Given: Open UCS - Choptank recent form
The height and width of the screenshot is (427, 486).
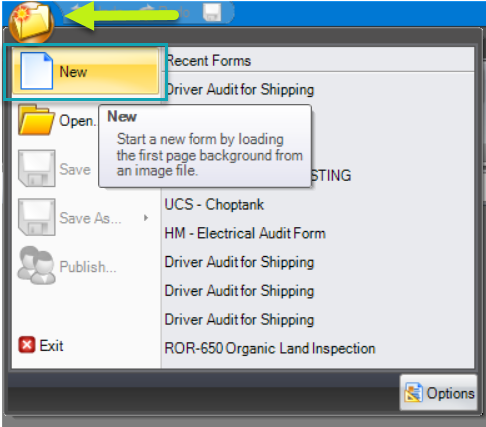Looking at the screenshot, I should click(x=214, y=204).
